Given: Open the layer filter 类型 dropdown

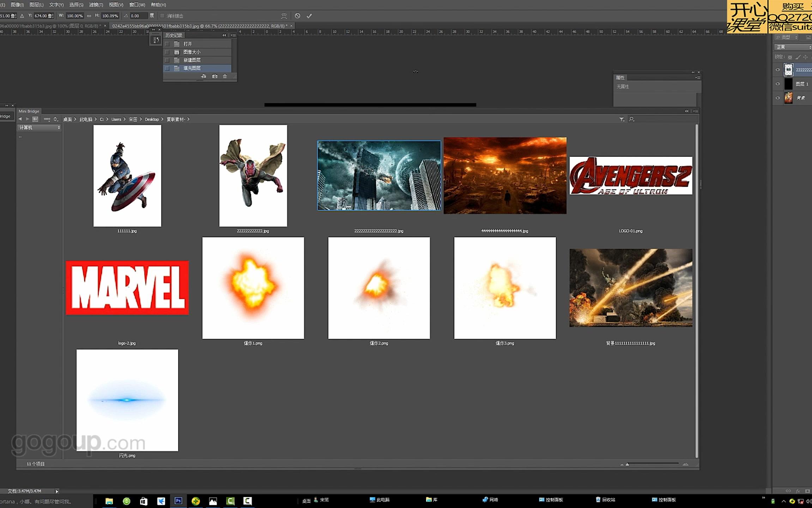Looking at the screenshot, I should [787, 37].
